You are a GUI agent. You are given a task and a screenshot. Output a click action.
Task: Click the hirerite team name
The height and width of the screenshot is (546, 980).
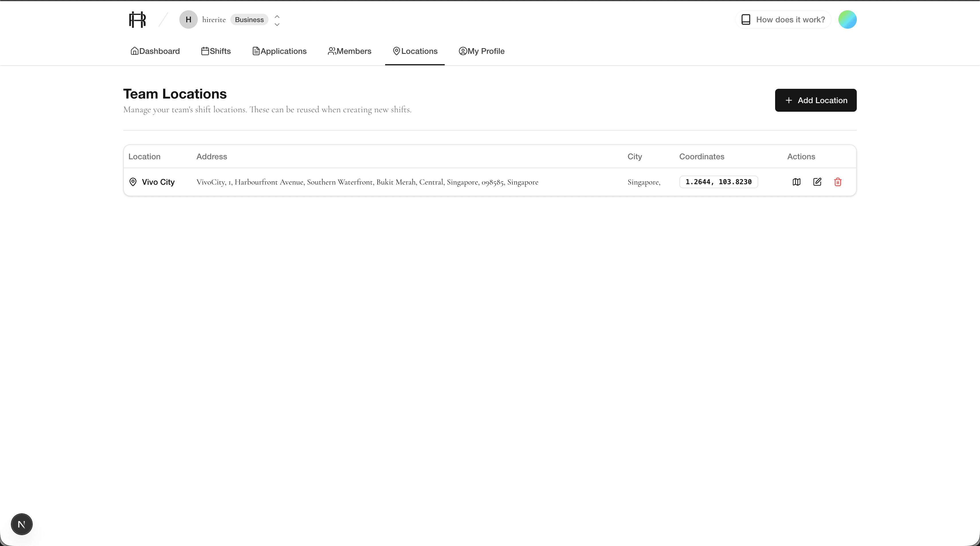[x=214, y=20]
